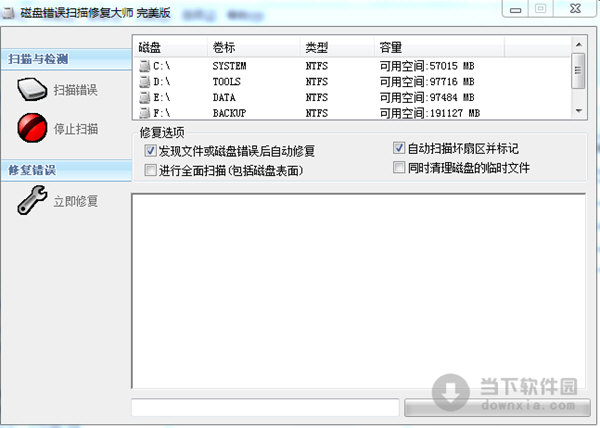Click disk list scroll down arrow
600x428 pixels.
click(579, 111)
